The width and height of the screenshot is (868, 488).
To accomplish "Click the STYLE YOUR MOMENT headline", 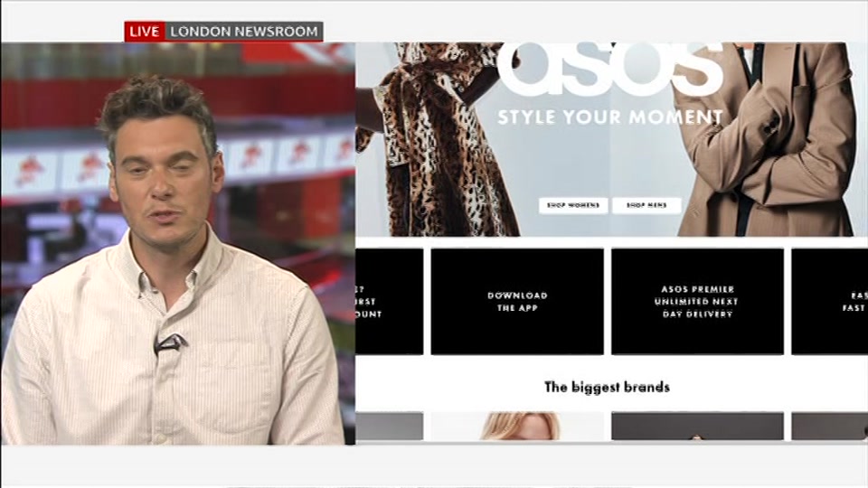I will click(610, 117).
